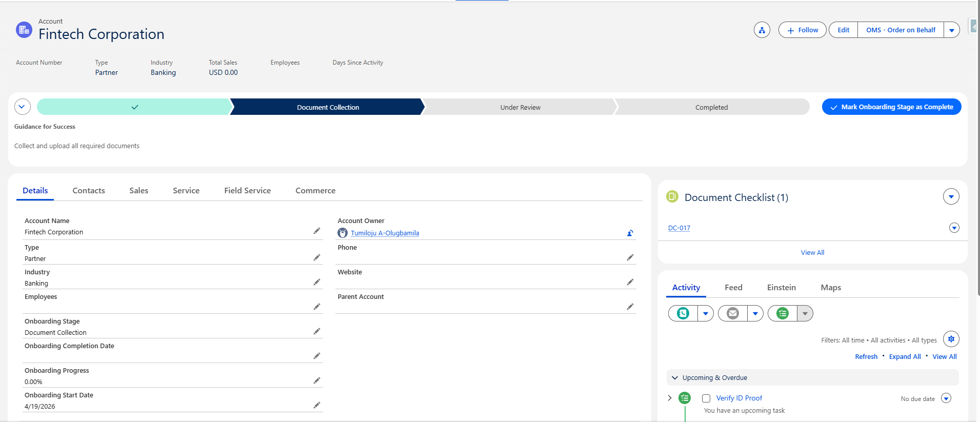Click the Document Checklist (1) heading
Image resolution: width=980 pixels, height=422 pixels.
(736, 197)
